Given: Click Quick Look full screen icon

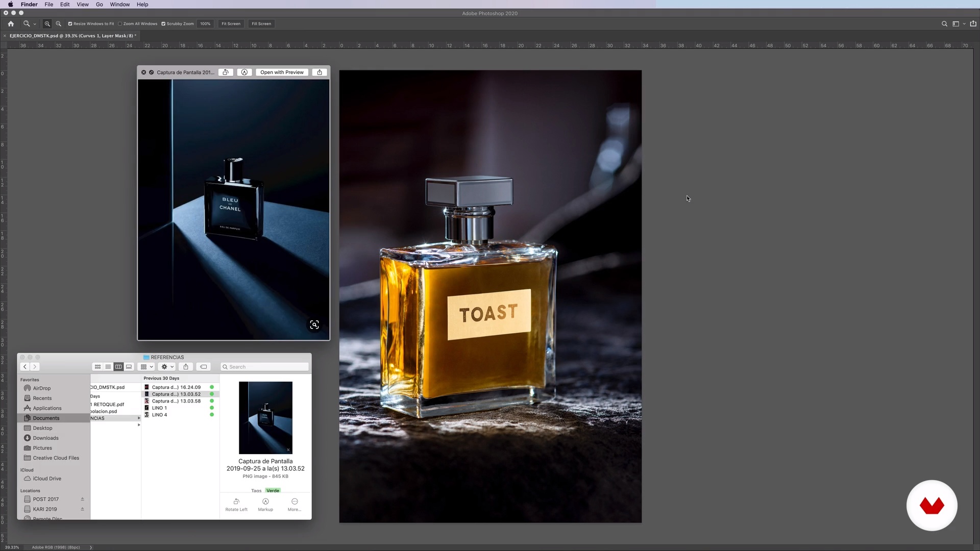Looking at the screenshot, I should click(x=151, y=72).
